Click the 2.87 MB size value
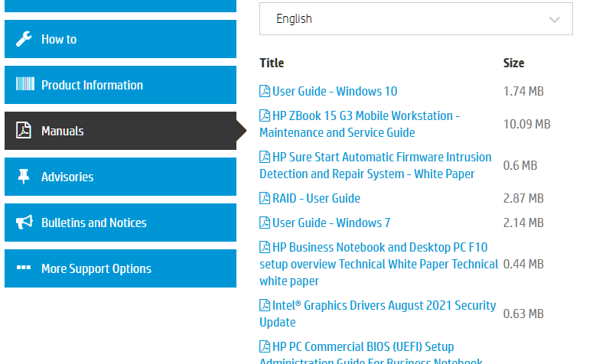This screenshot has width=596, height=364. click(523, 198)
